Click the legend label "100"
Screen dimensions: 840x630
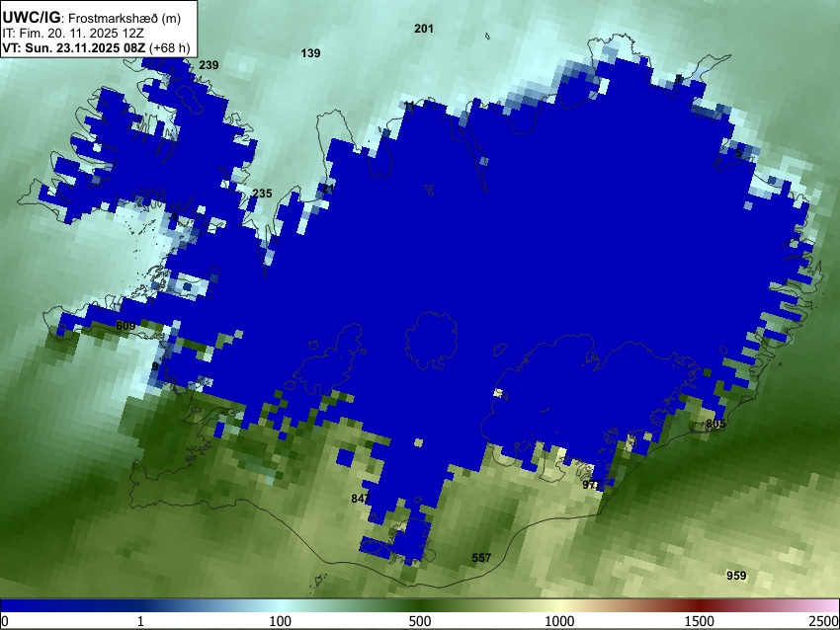pyautogui.click(x=280, y=621)
